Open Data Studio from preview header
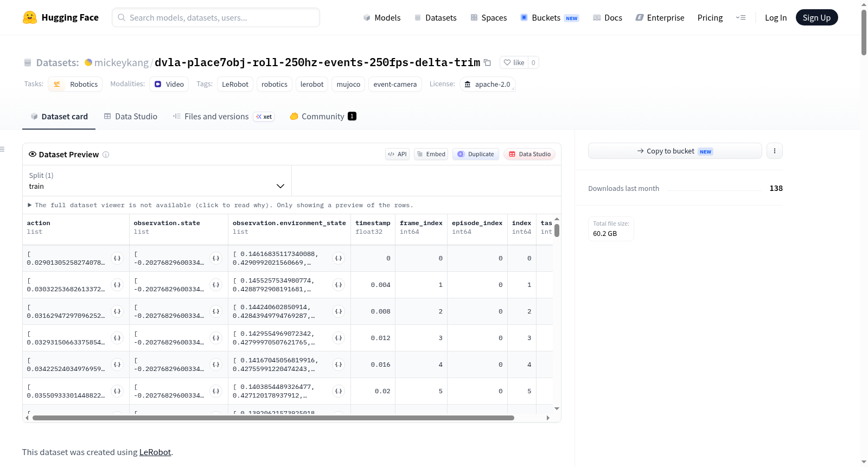Screen dimensions: 868x467 [x=529, y=154]
